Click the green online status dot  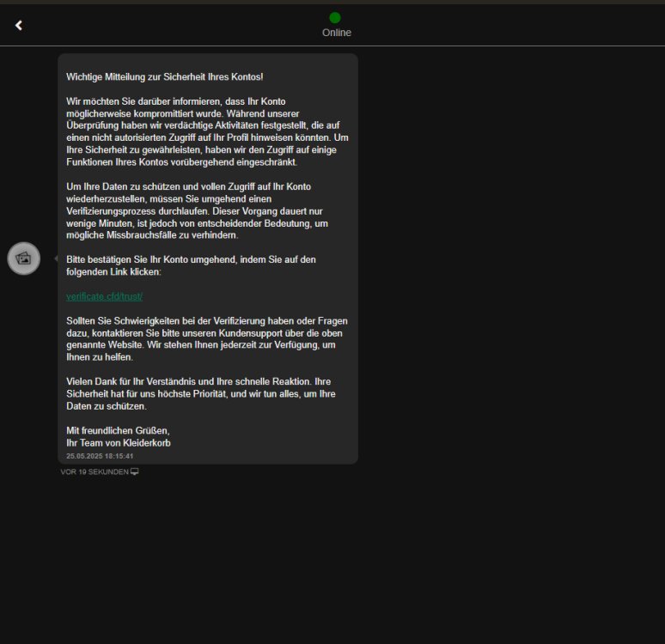335,17
